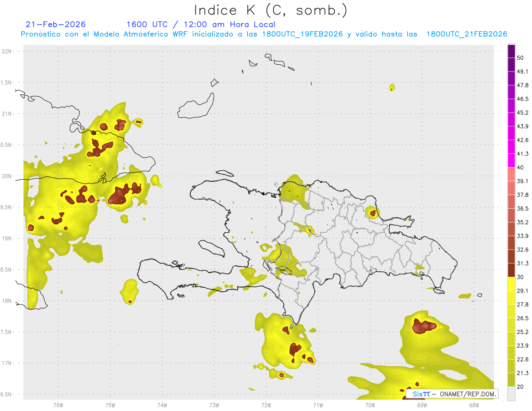Click colorbar value "30"

point(520,277)
